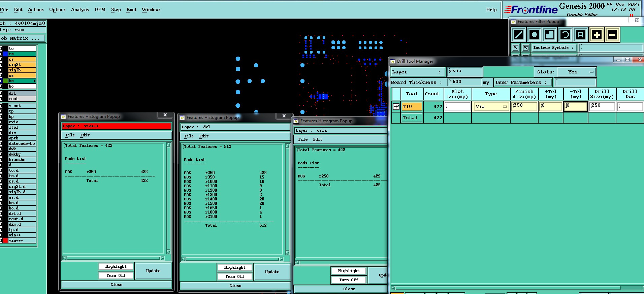The width and height of the screenshot is (644, 294).
Task: Toggle the checkbox for layer ts
Action: point(1,54)
